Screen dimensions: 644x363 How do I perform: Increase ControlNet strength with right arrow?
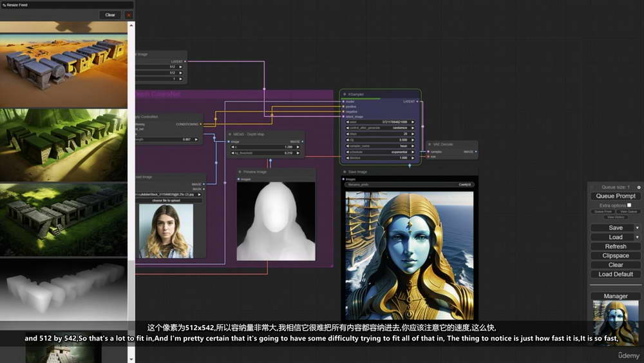196,139
